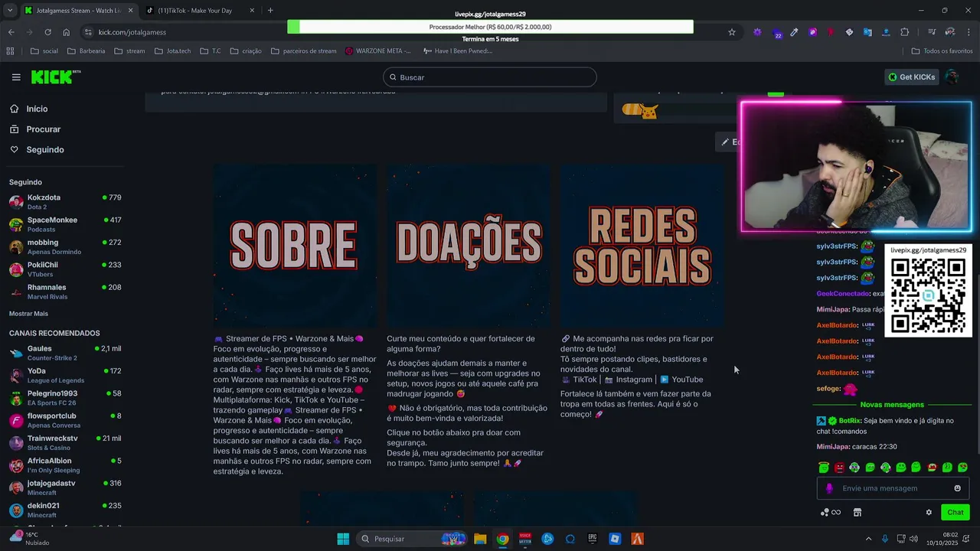The image size is (980, 551).
Task: Click the REDES SOCIAIS panel image
Action: 642,246
